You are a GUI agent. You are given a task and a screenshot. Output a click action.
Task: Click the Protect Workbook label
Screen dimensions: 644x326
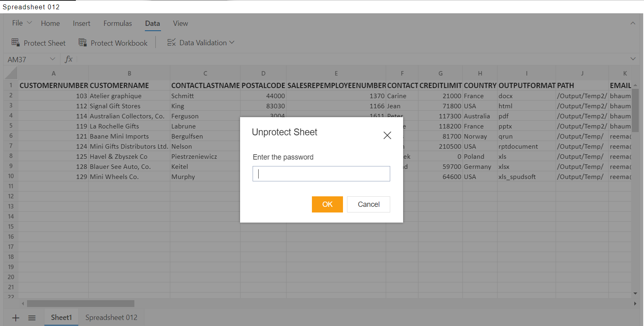coord(119,43)
